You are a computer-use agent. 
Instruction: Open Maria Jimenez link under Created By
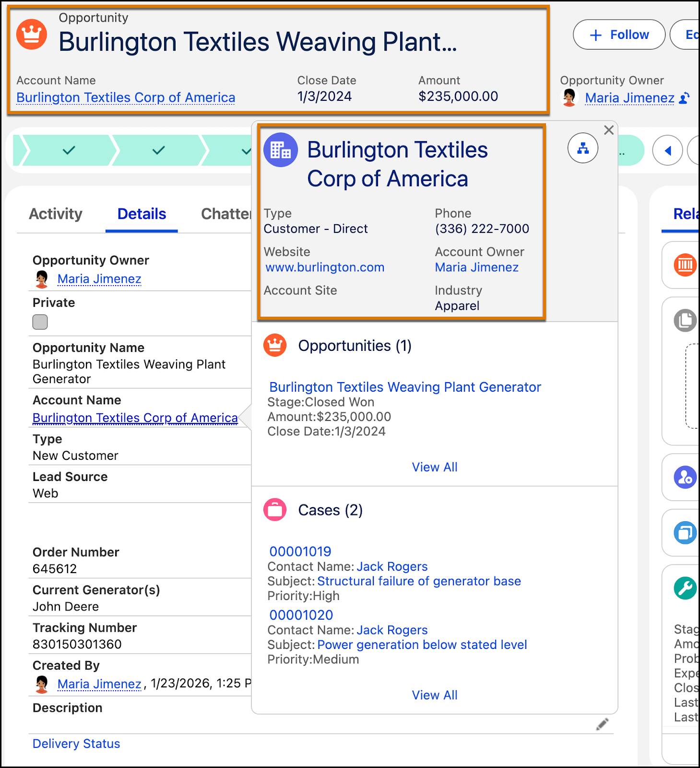point(99,684)
